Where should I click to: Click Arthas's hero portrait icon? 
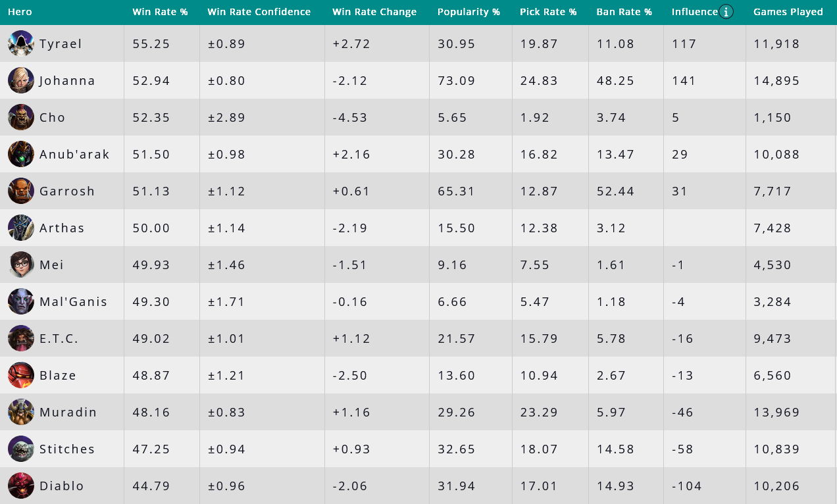click(x=21, y=228)
